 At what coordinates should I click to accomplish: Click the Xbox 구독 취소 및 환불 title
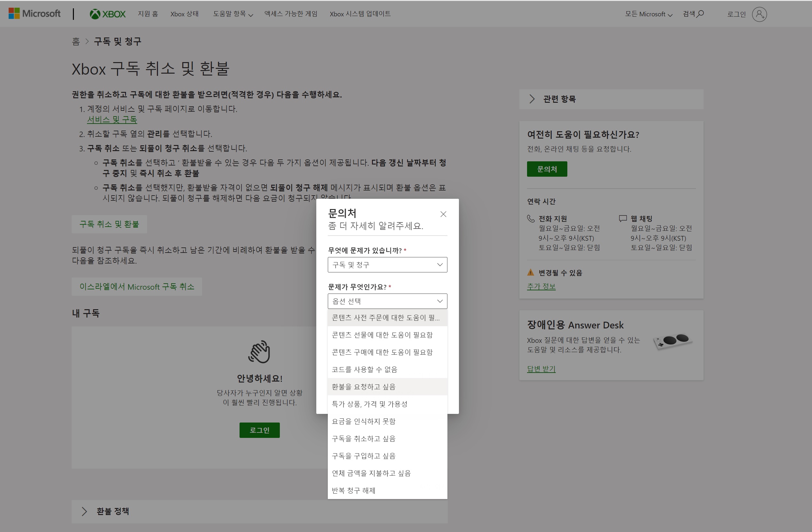click(x=150, y=69)
